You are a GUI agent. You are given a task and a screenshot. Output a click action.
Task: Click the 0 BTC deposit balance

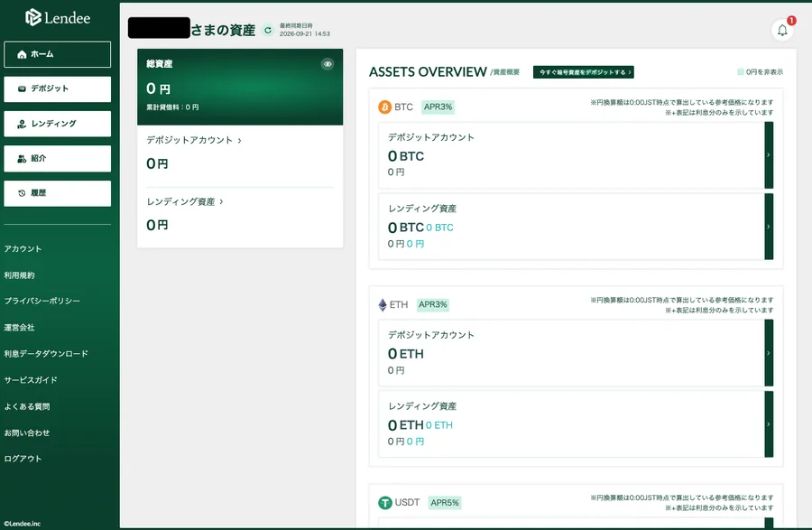point(406,156)
